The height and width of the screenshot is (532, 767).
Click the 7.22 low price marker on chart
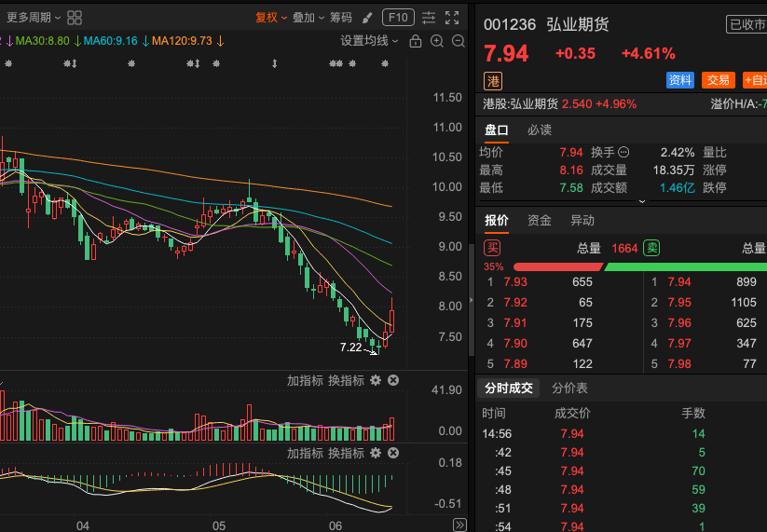click(x=350, y=348)
